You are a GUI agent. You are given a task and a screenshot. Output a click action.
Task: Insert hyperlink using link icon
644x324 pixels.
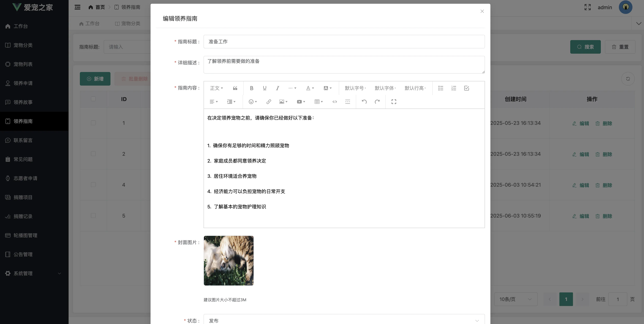coord(268,102)
